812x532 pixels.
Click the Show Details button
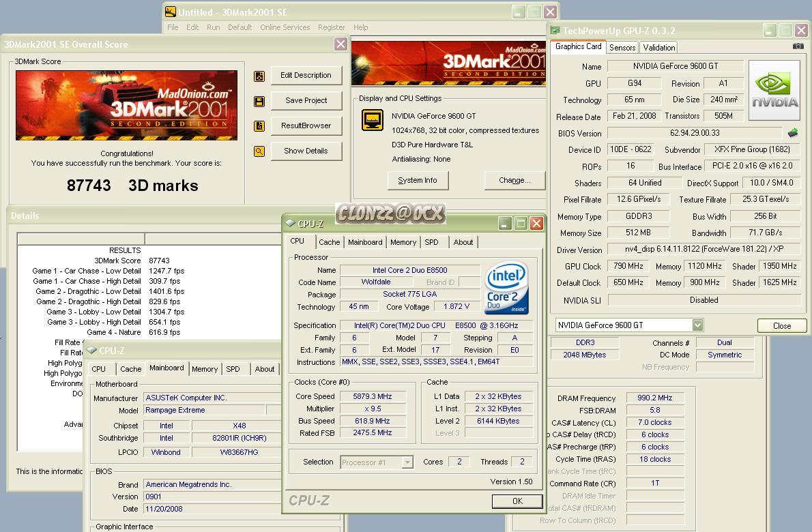(x=306, y=151)
